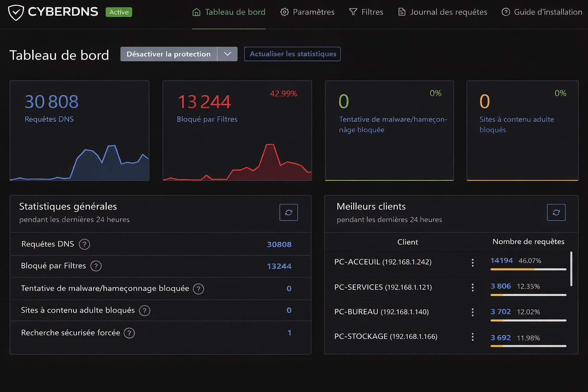Open three-dot menu for PC-STOCKAGE
This screenshot has height=392, width=588.
[472, 337]
